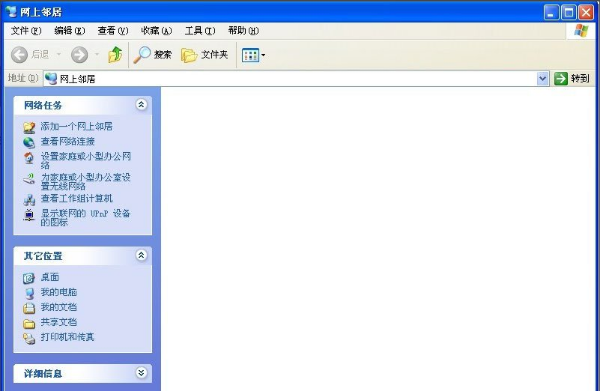This screenshot has height=391, width=601.
Task: Collapse the 网络任务 panel
Action: pos(141,105)
